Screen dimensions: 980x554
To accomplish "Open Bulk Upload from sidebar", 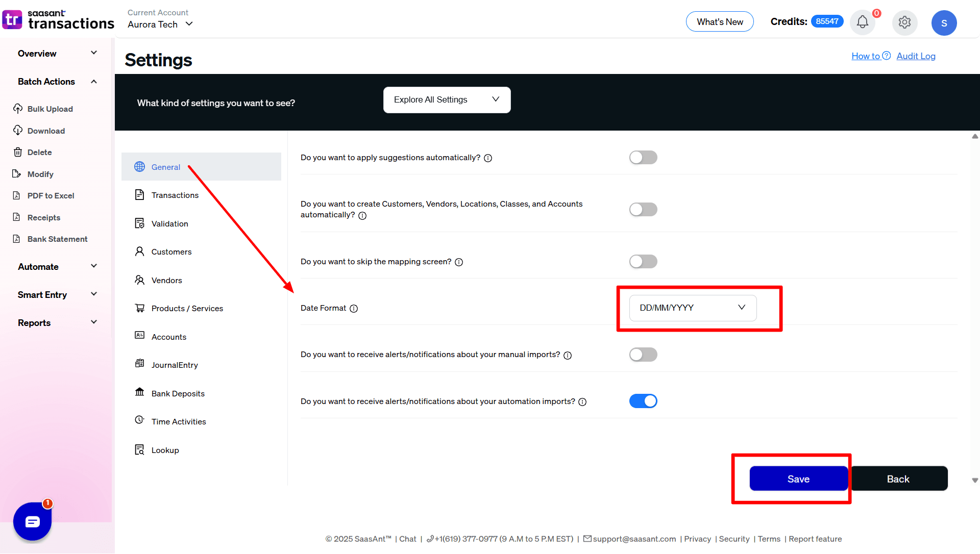I will coord(50,109).
